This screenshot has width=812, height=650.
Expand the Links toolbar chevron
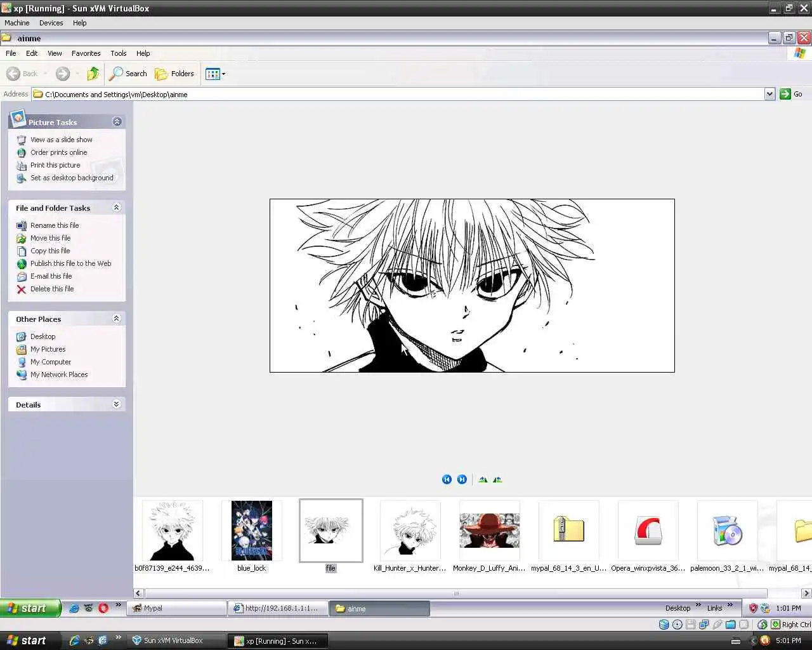click(x=730, y=605)
